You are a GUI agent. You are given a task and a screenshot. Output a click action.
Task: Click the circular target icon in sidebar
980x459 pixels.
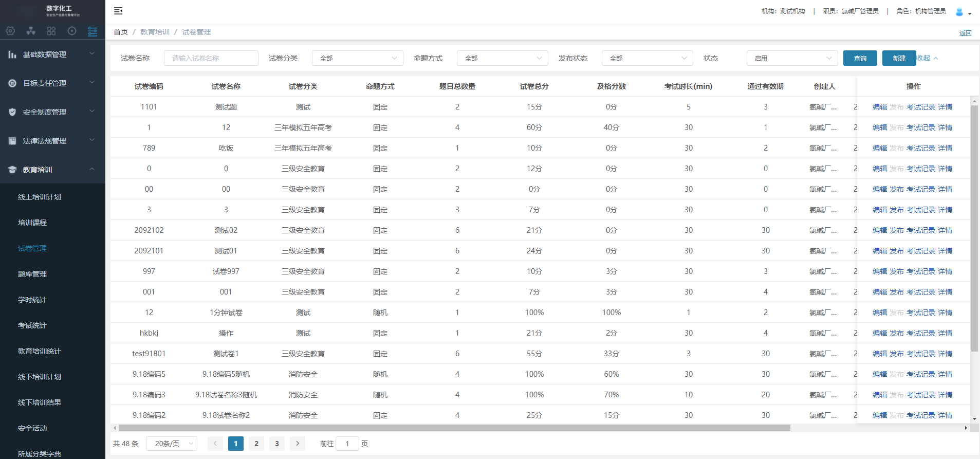tap(72, 31)
